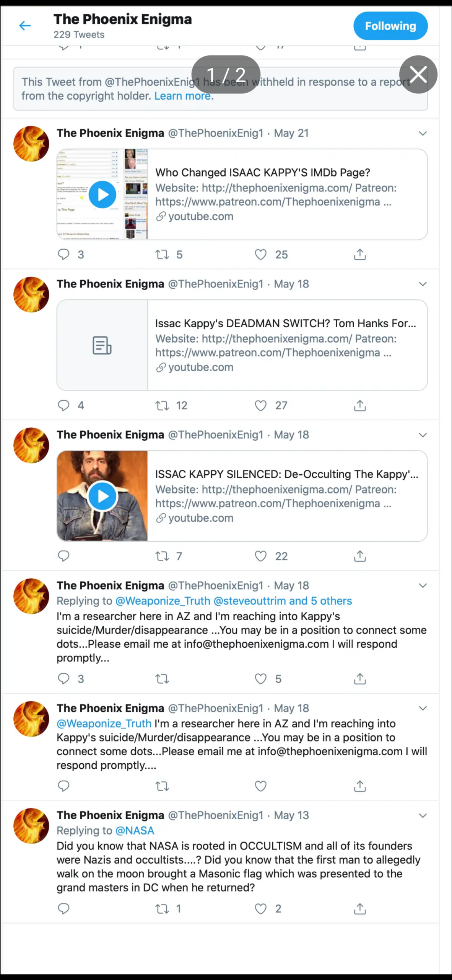
Task: Expand options for the May 13 NASA tweet
Action: [423, 815]
